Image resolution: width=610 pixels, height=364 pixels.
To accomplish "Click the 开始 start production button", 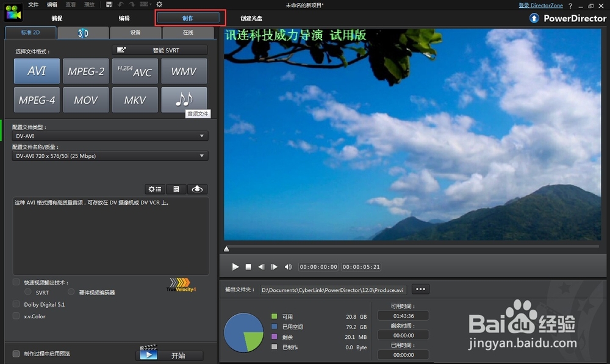I will click(170, 354).
